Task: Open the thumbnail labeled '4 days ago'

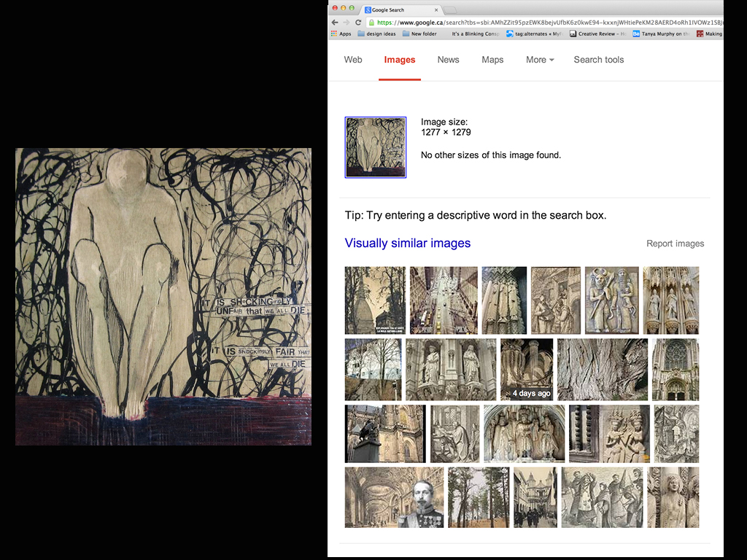Action: click(526, 370)
